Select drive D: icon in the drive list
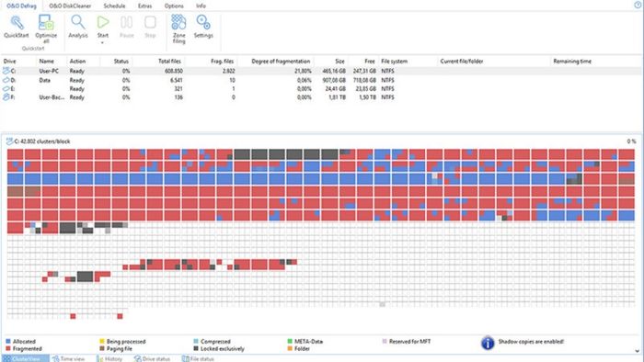This screenshot has width=644, height=362. [x=6, y=80]
